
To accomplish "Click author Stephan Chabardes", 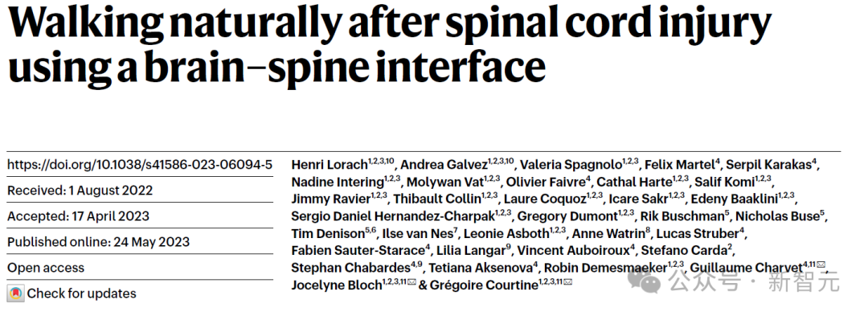I will click(x=351, y=268).
